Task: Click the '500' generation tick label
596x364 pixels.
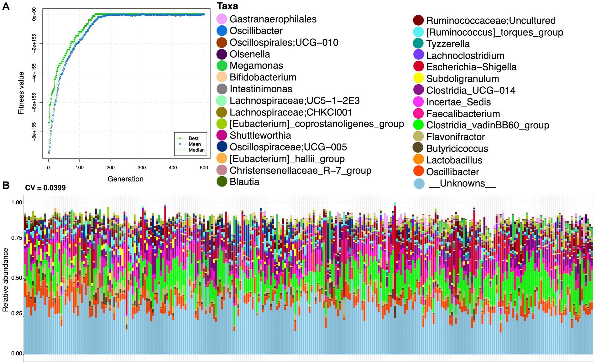Action: [204, 168]
